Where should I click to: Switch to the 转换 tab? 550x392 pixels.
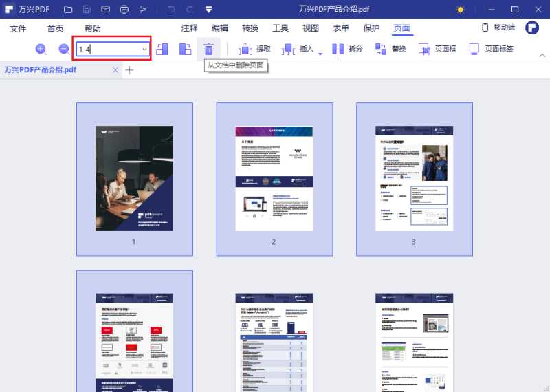[x=250, y=28]
